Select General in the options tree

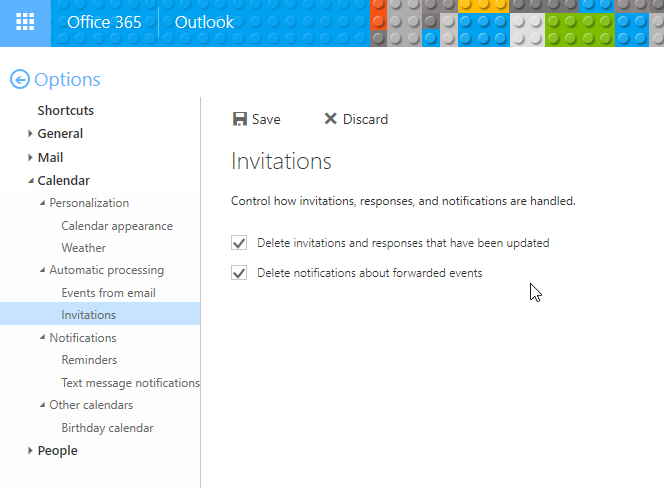[60, 134]
